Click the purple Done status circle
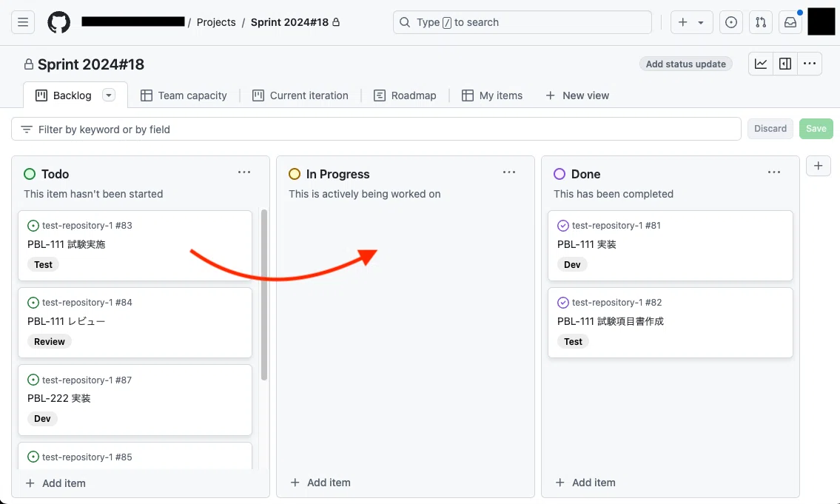This screenshot has height=504, width=840. click(560, 174)
